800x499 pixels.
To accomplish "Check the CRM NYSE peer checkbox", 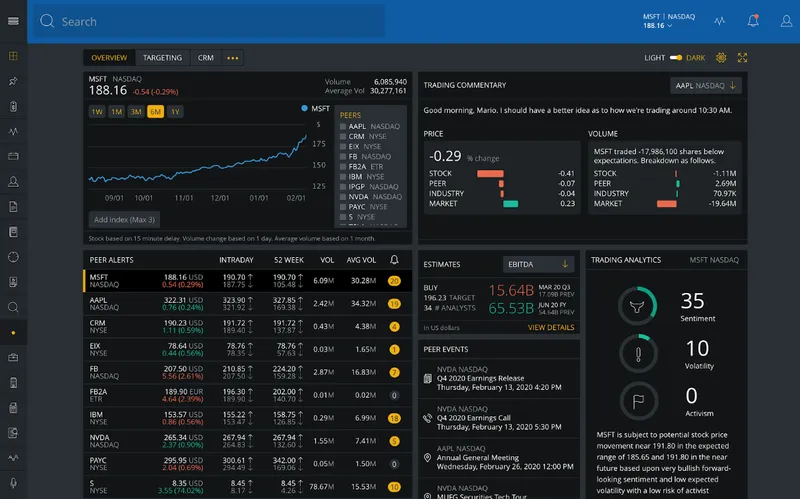I will click(343, 137).
